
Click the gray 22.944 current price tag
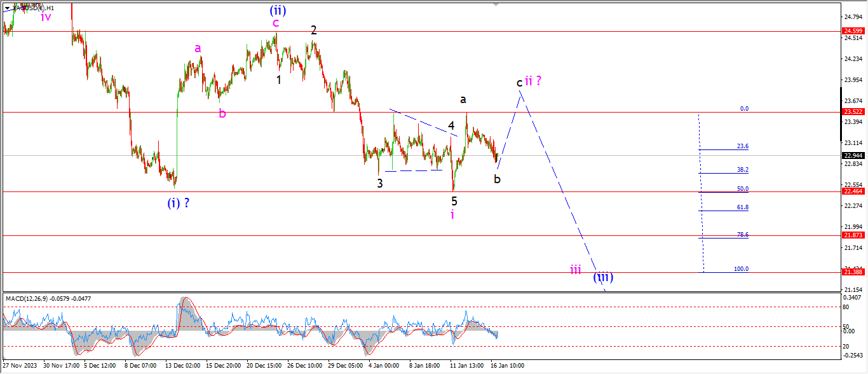click(852, 155)
